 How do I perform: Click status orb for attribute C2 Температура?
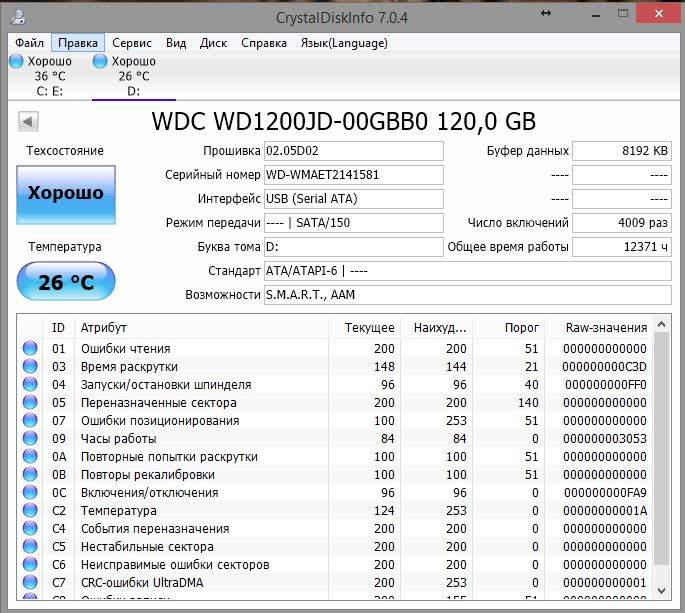(x=30, y=511)
